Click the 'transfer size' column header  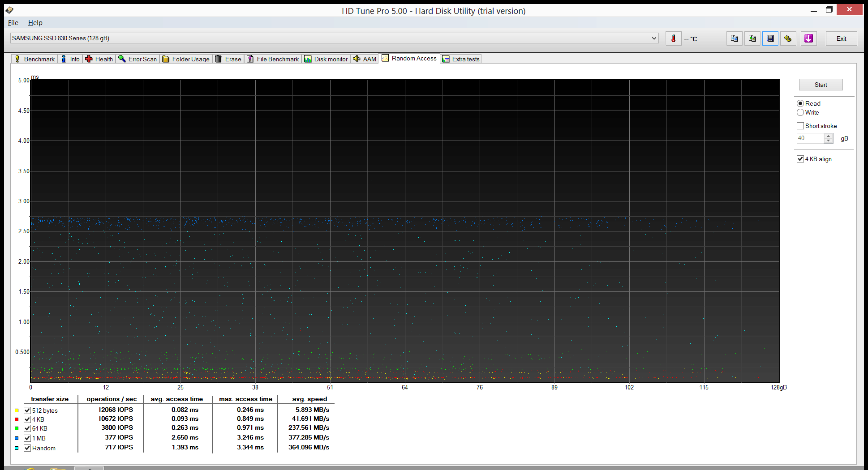point(50,399)
